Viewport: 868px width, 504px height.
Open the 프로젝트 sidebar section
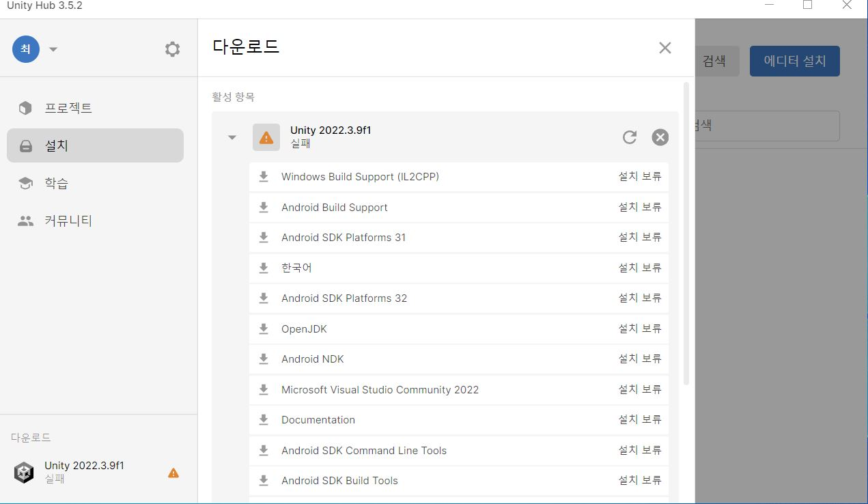(95, 108)
